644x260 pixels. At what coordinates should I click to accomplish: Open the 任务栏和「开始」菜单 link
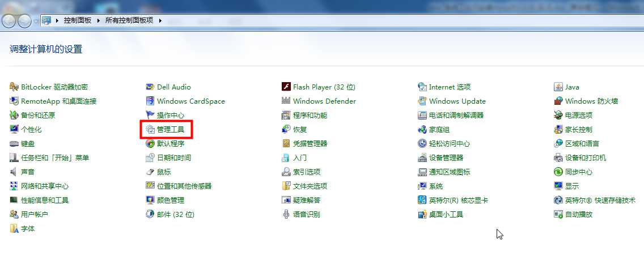55,157
